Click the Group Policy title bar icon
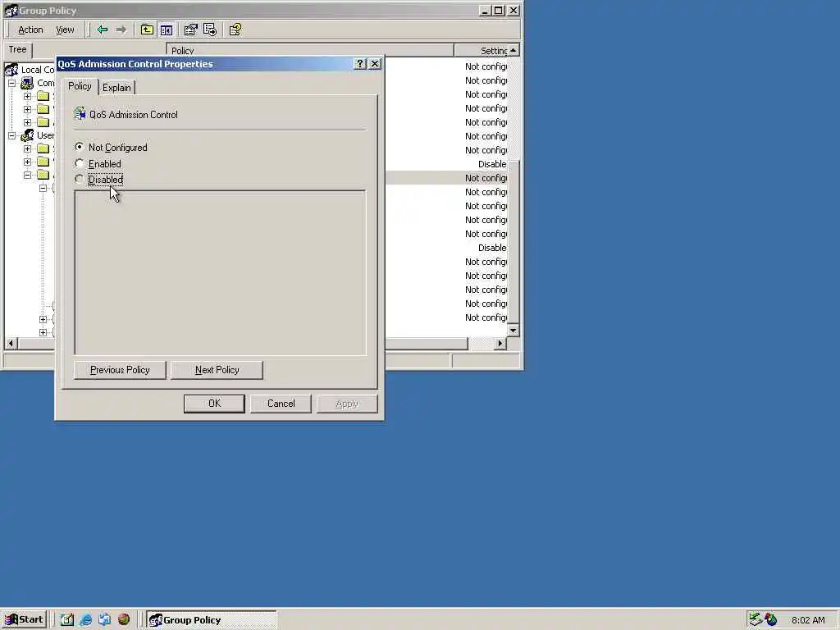This screenshot has width=840, height=630. tap(11, 10)
